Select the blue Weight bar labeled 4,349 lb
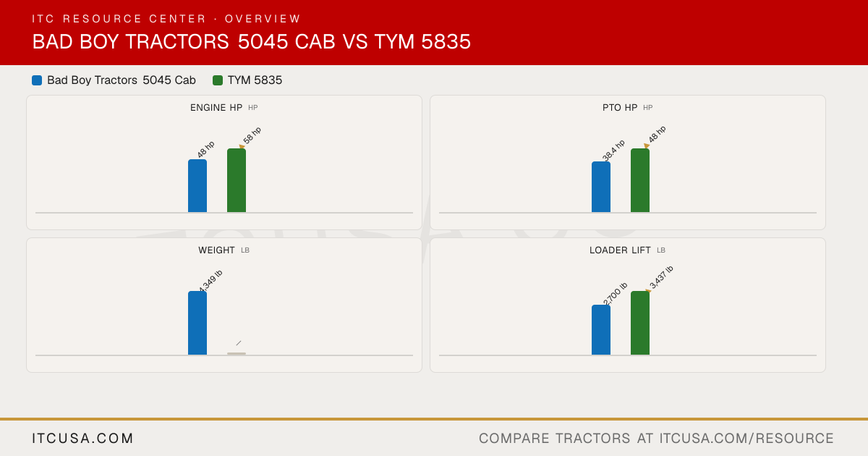The width and height of the screenshot is (868, 456). click(197, 323)
